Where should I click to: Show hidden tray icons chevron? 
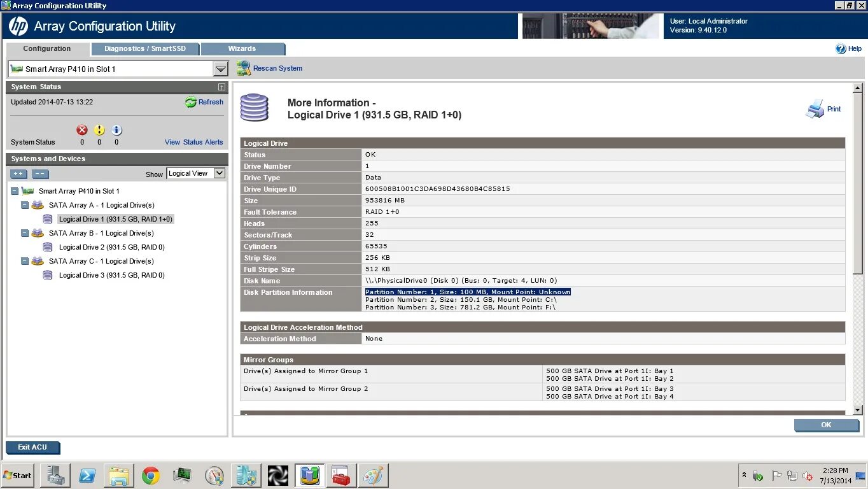tap(744, 476)
